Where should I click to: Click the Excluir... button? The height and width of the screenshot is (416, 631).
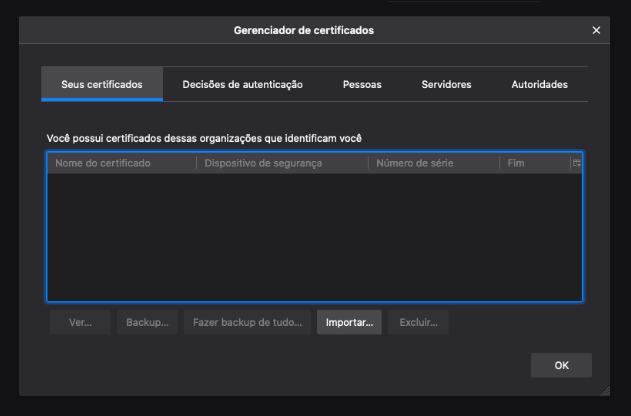tap(419, 323)
